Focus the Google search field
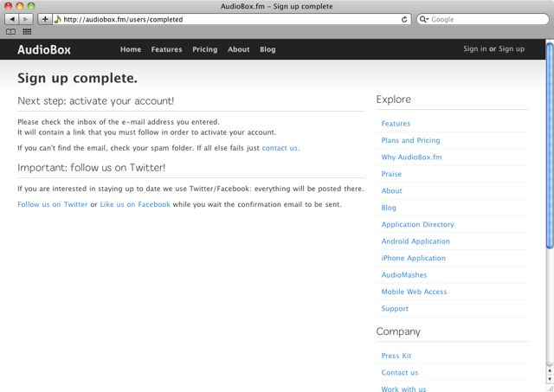The height and width of the screenshot is (392, 554). coord(483,19)
